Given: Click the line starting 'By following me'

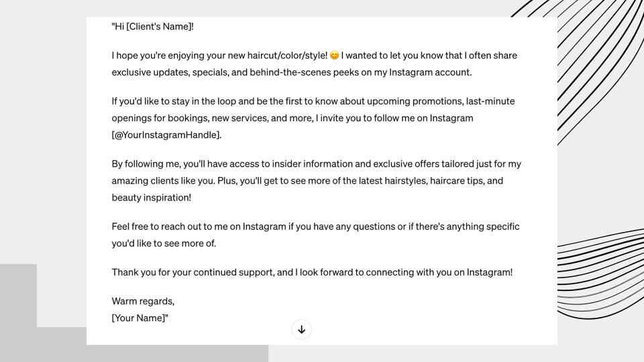Looking at the screenshot, I should 316,164.
